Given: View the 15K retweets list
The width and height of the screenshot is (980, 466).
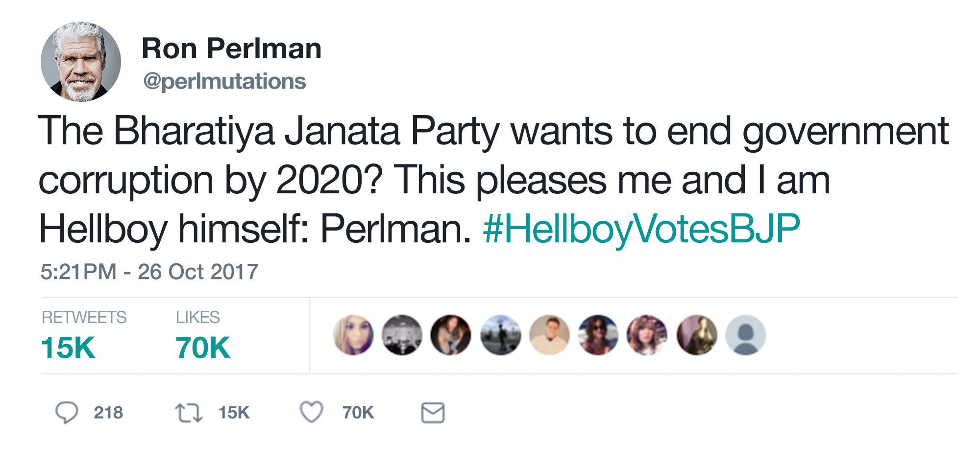Looking at the screenshot, I should click(x=84, y=336).
